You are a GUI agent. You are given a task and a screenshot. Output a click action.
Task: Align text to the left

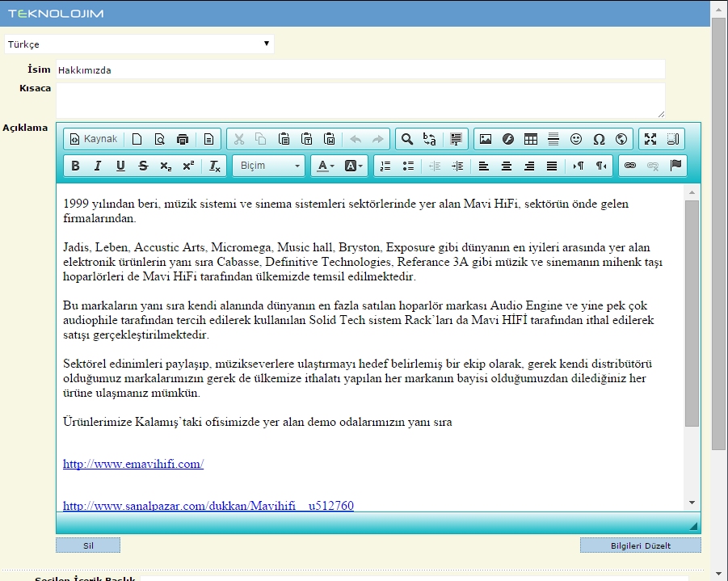point(484,166)
